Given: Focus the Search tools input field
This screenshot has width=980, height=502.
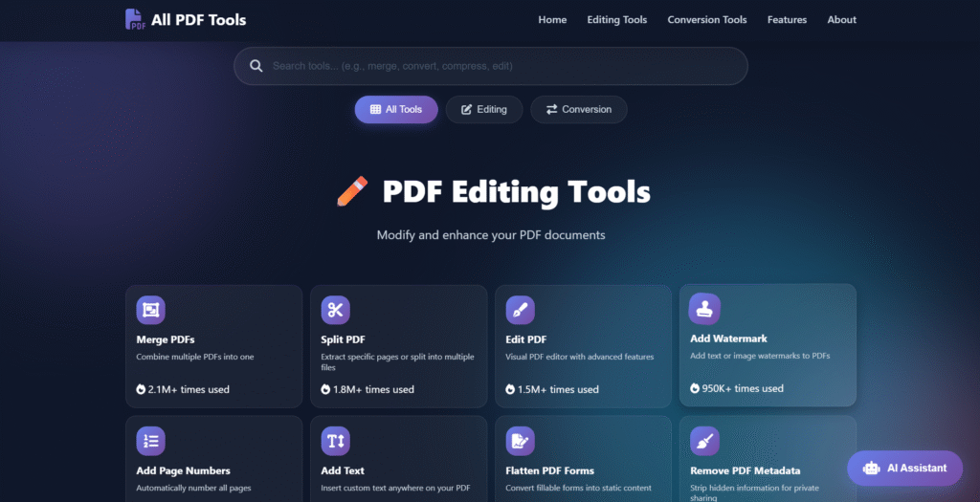Looking at the screenshot, I should [502, 66].
